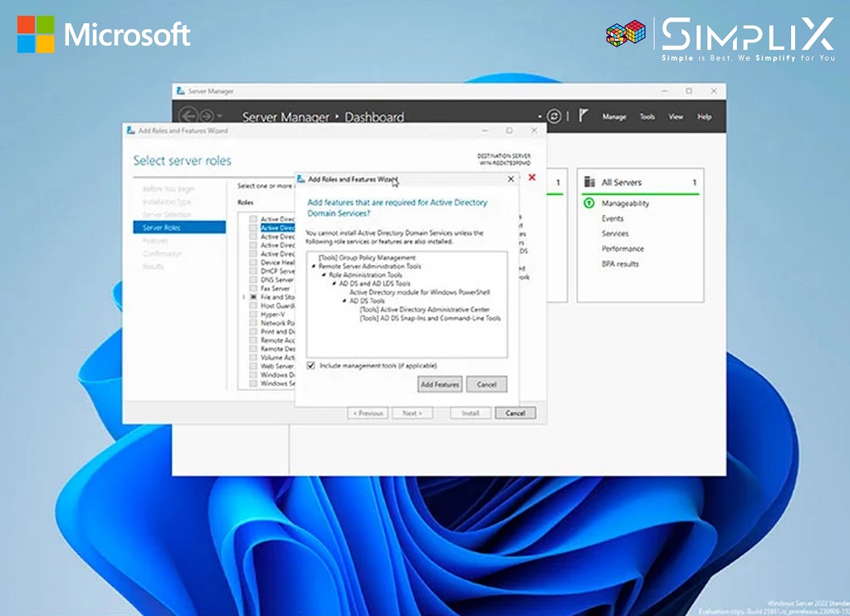Check the Host Guardian role checkbox

point(253,306)
